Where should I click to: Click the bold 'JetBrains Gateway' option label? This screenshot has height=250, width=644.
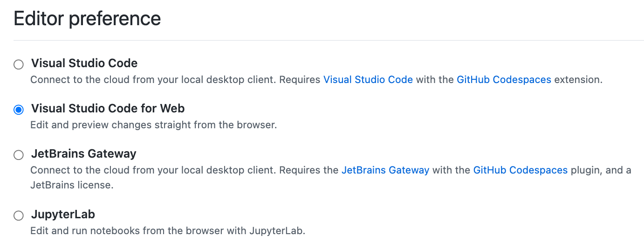click(83, 154)
